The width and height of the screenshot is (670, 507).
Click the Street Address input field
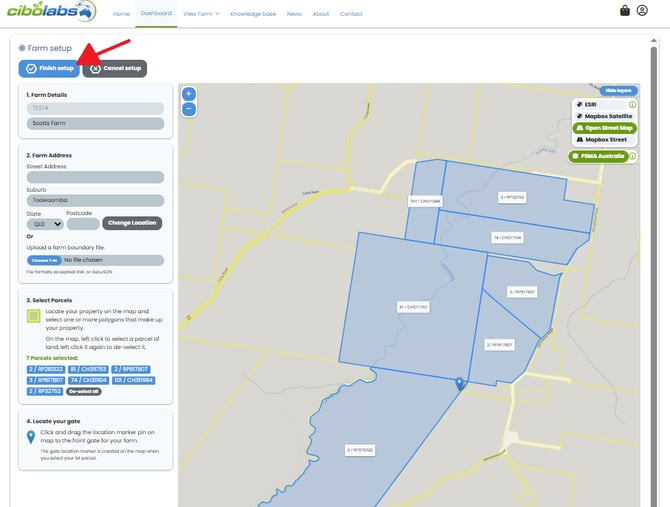(x=95, y=178)
